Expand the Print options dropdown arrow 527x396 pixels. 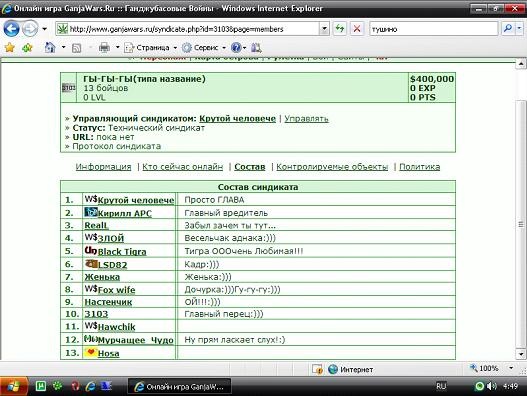[117, 47]
